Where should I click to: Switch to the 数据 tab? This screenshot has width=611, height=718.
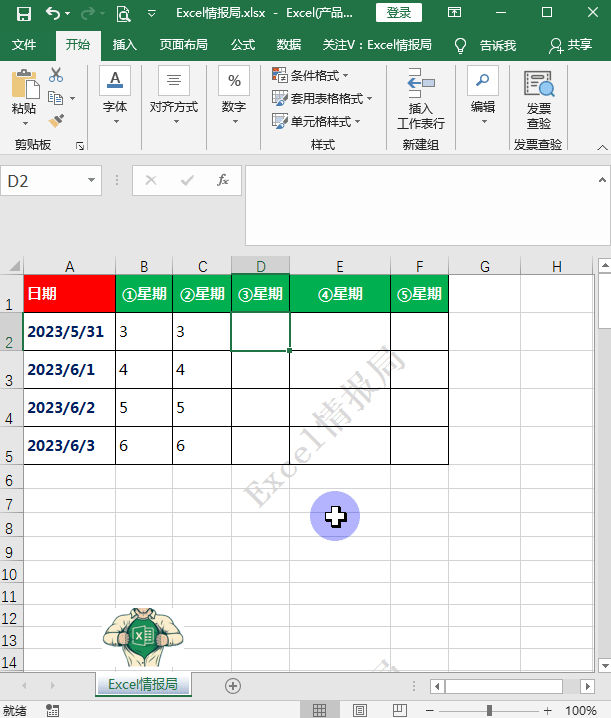[x=289, y=45]
